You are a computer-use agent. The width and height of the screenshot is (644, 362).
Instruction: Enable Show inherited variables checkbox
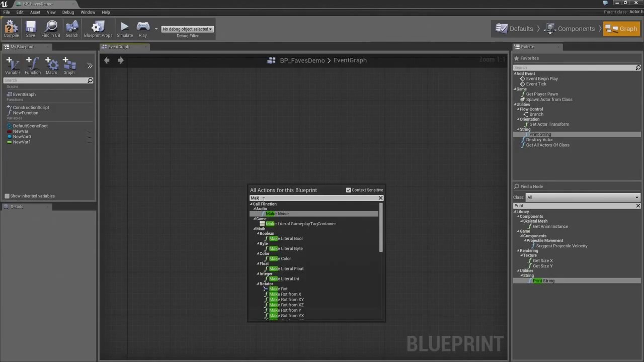point(7,196)
